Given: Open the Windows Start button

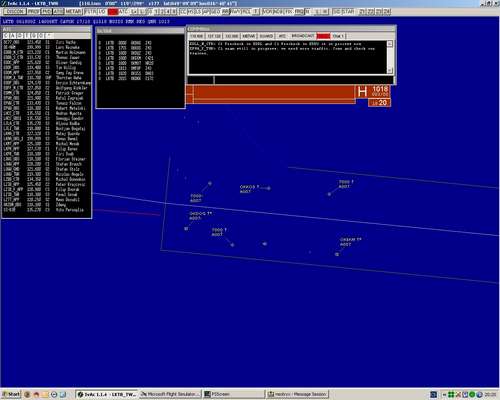Looking at the screenshot, I should pos(11,394).
